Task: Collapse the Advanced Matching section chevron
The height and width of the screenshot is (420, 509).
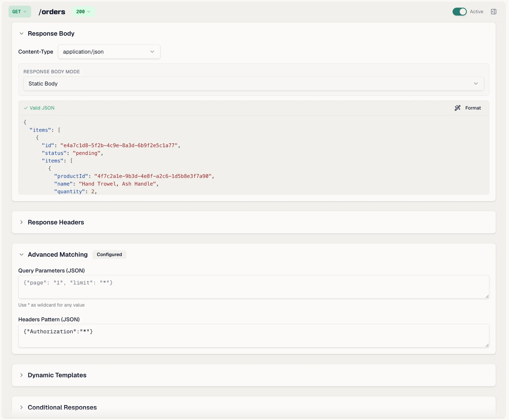Action: 21,255
